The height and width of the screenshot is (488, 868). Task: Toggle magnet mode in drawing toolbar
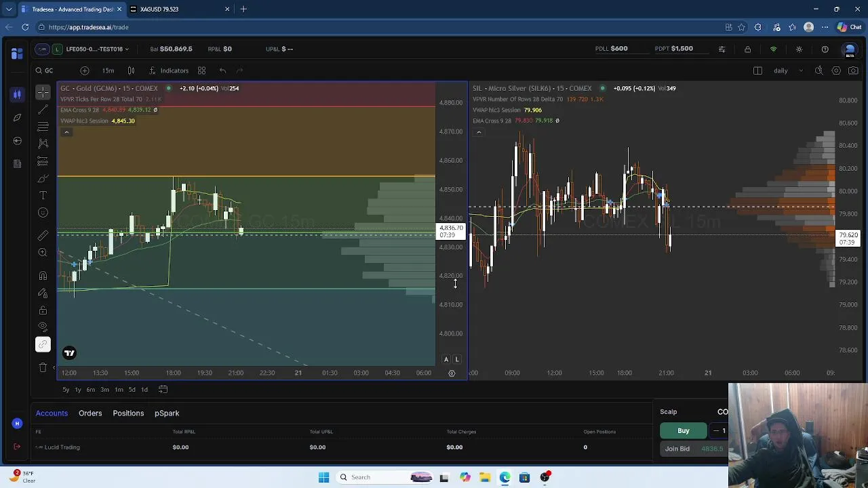[43, 276]
